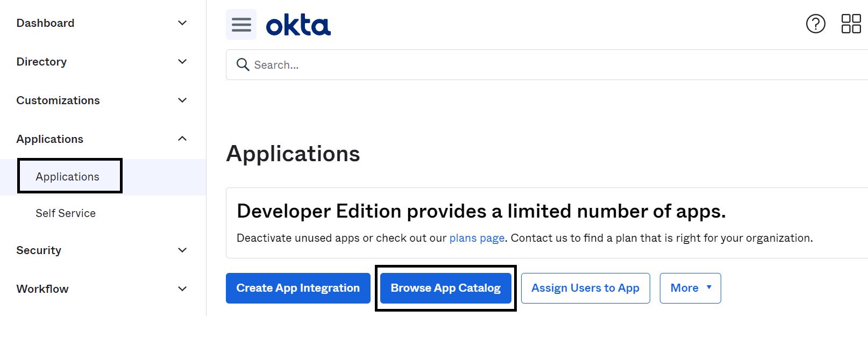Image resolution: width=868 pixels, height=339 pixels.
Task: Expand the Customizations chevron
Action: [182, 100]
